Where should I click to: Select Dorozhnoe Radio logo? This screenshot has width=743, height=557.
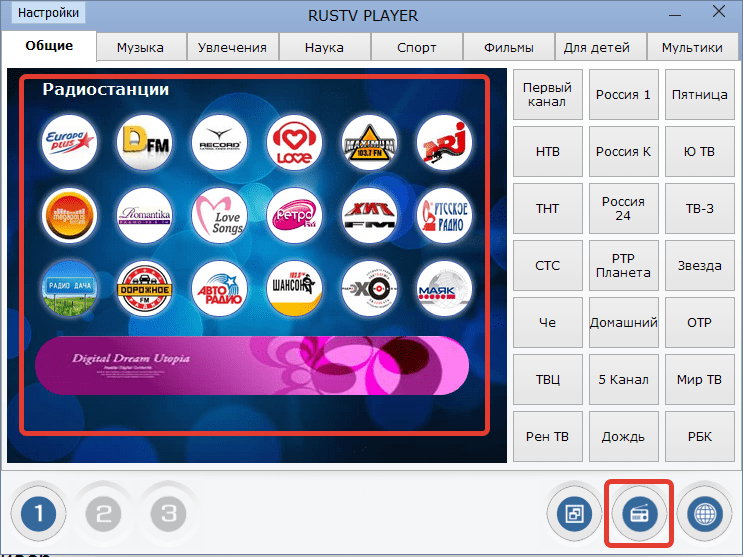pos(145,288)
